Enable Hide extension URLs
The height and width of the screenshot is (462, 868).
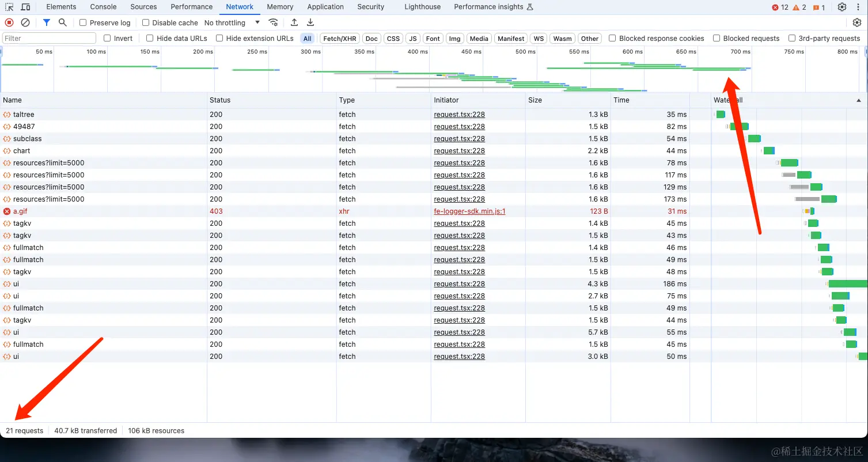[219, 38]
